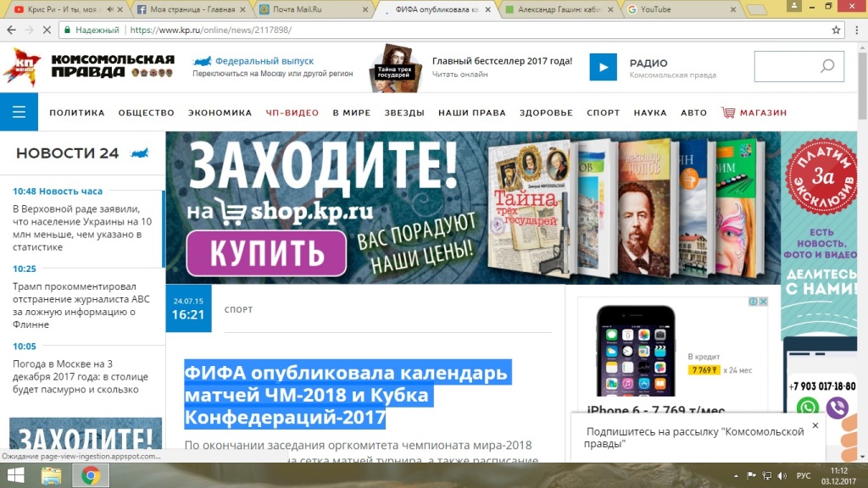Open new tab button
Screen dimensions: 868x488
pyautogui.click(x=756, y=10)
